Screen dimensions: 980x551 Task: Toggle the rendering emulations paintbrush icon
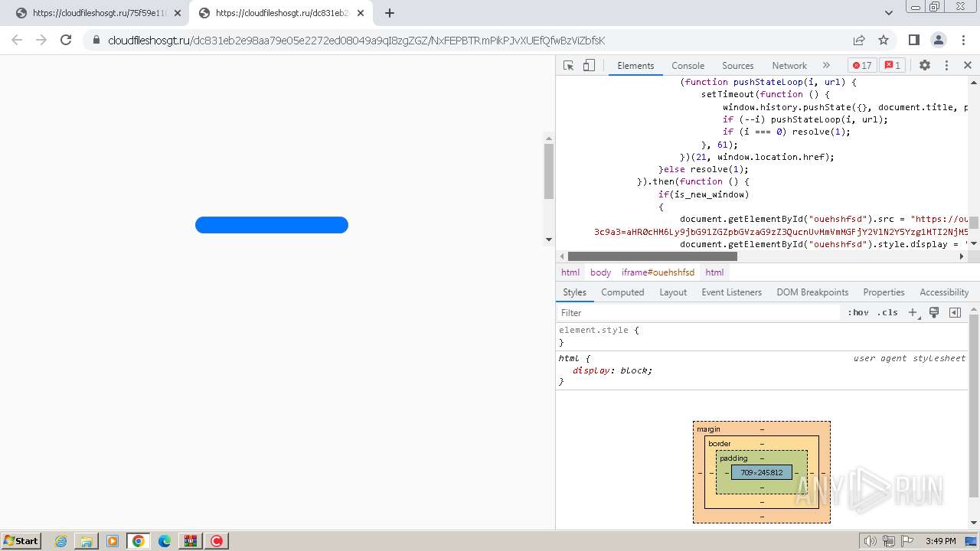[934, 313]
